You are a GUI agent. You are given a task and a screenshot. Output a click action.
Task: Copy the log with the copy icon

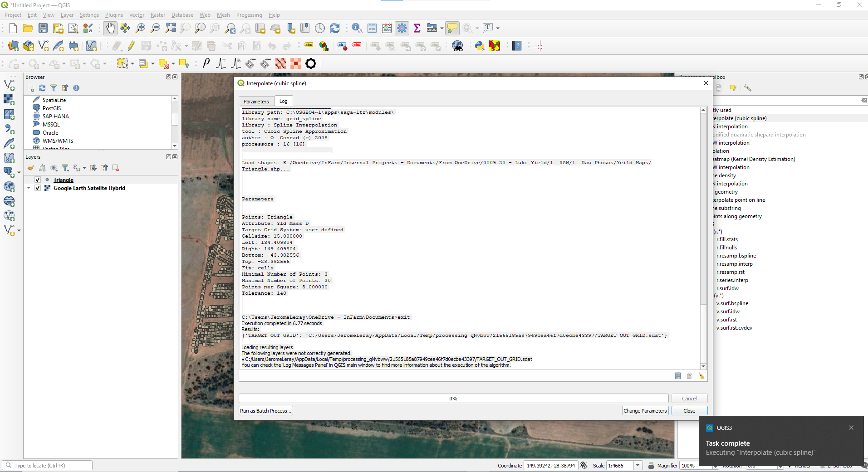(689, 376)
